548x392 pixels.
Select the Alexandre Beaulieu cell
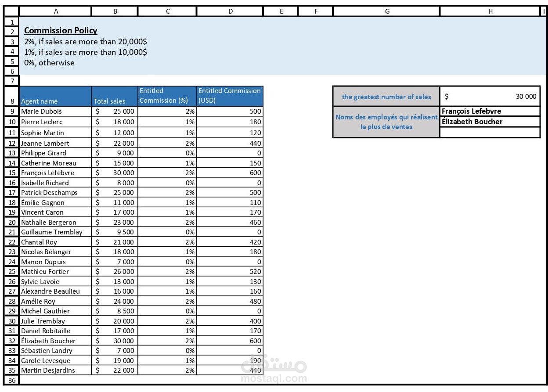(x=56, y=291)
